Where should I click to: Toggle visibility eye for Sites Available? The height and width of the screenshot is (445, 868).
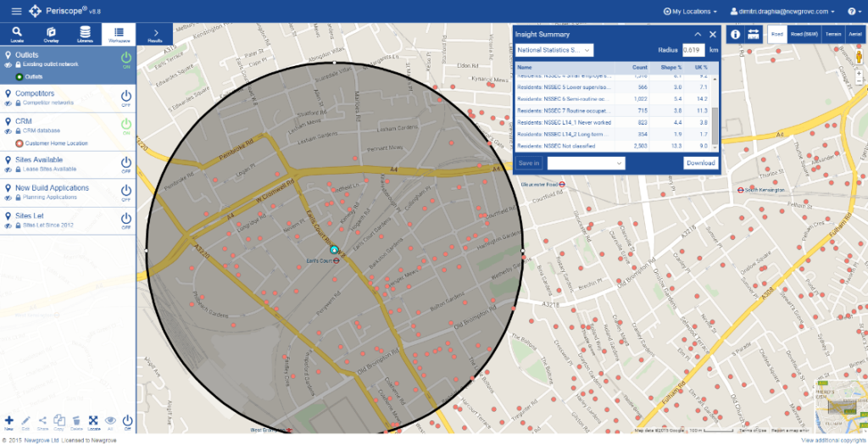coord(8,170)
